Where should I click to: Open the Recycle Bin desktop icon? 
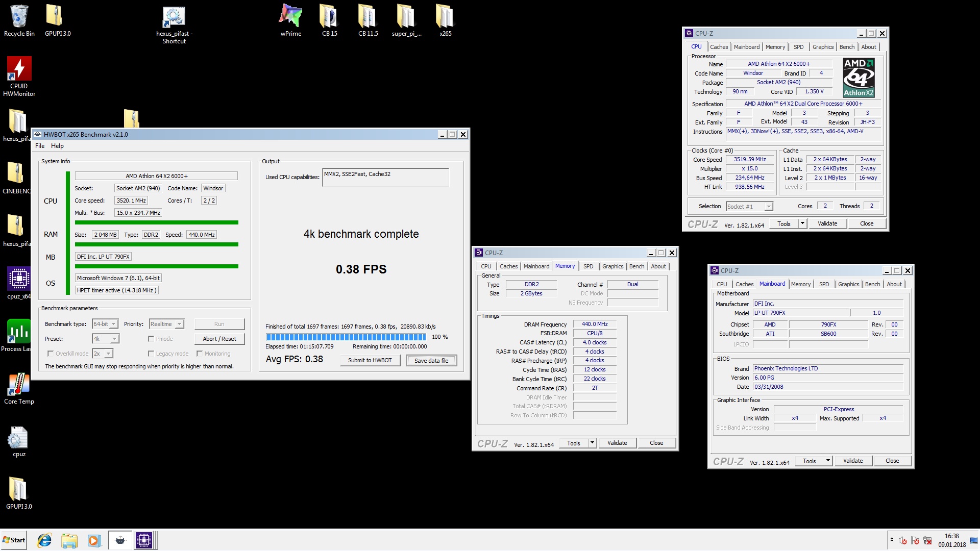[x=19, y=20]
